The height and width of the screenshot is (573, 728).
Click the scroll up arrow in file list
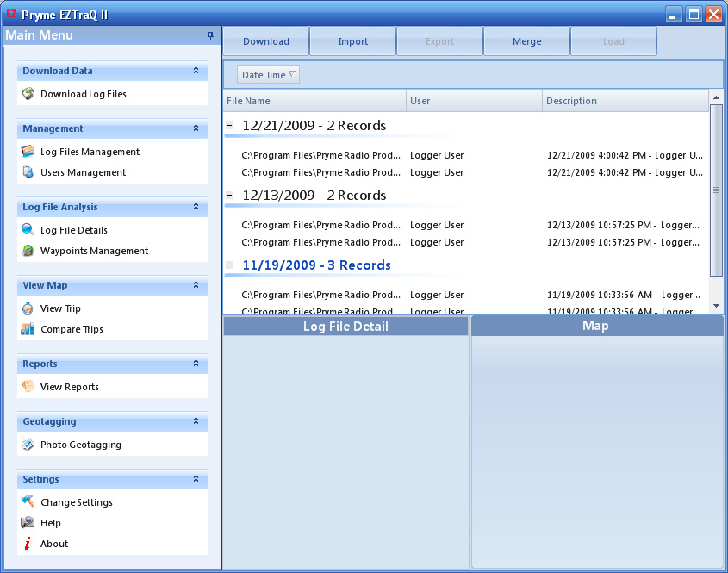point(716,97)
